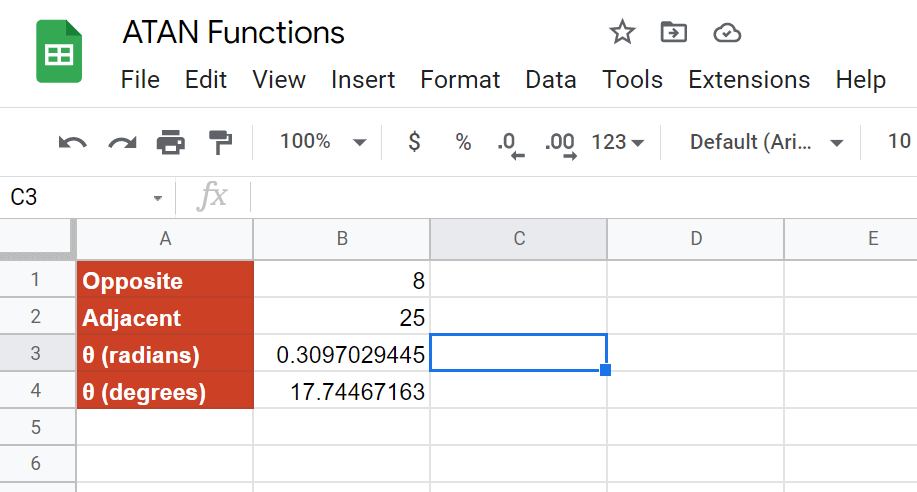Screen dimensions: 917x492
Task: Click the Print icon
Action: pyautogui.click(x=171, y=142)
